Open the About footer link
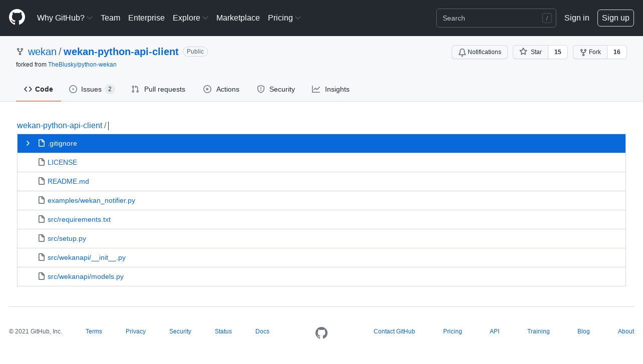Viewport: 643px width, 364px height. click(626, 331)
